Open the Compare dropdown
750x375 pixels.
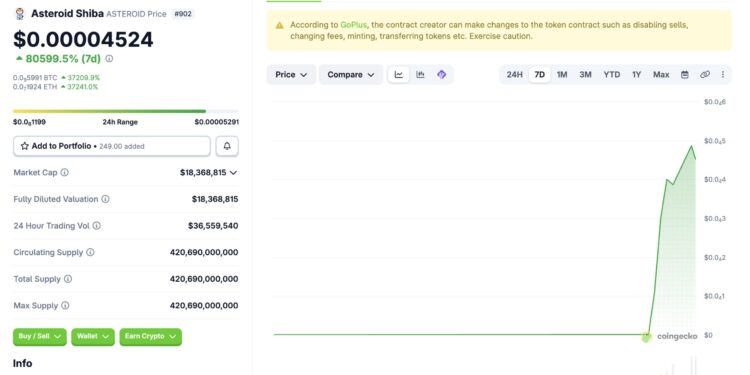click(351, 75)
